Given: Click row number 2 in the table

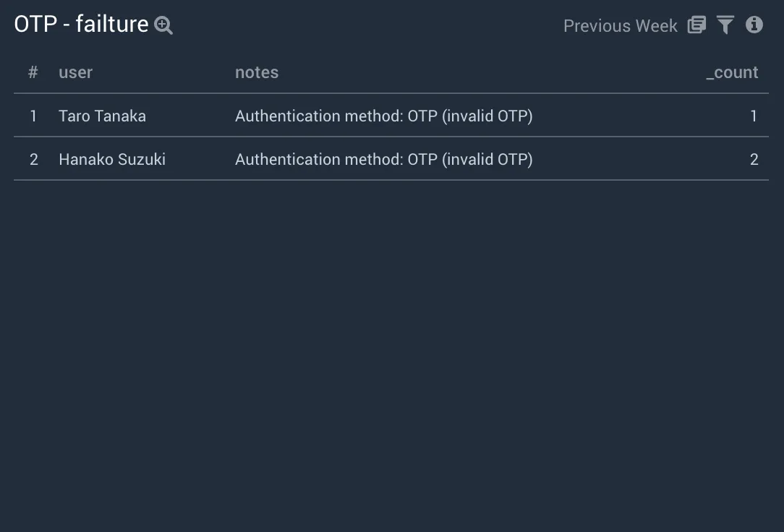Looking at the screenshot, I should (x=33, y=159).
